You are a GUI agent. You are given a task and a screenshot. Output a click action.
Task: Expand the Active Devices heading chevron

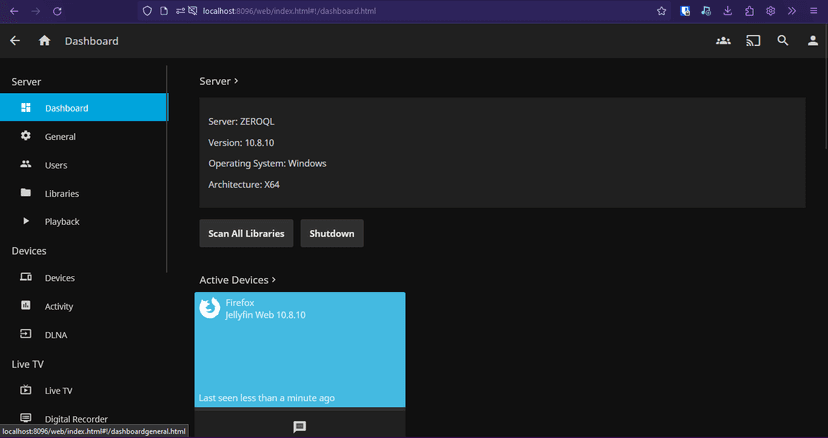[x=274, y=280]
